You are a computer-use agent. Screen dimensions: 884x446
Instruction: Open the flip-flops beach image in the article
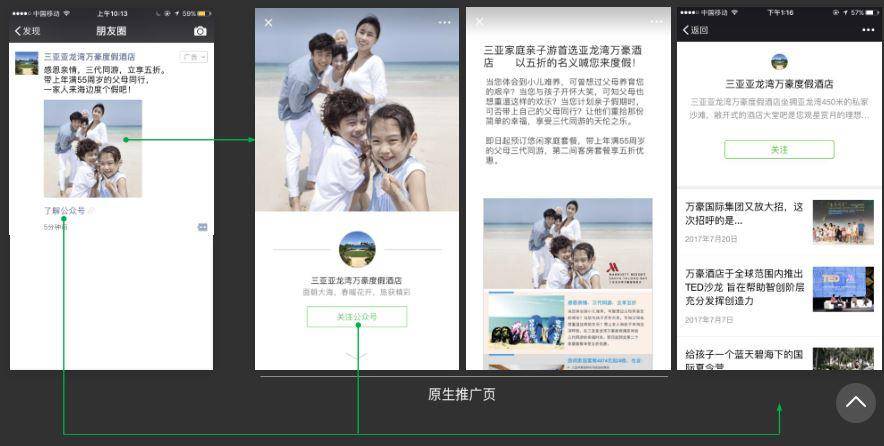click(x=527, y=321)
